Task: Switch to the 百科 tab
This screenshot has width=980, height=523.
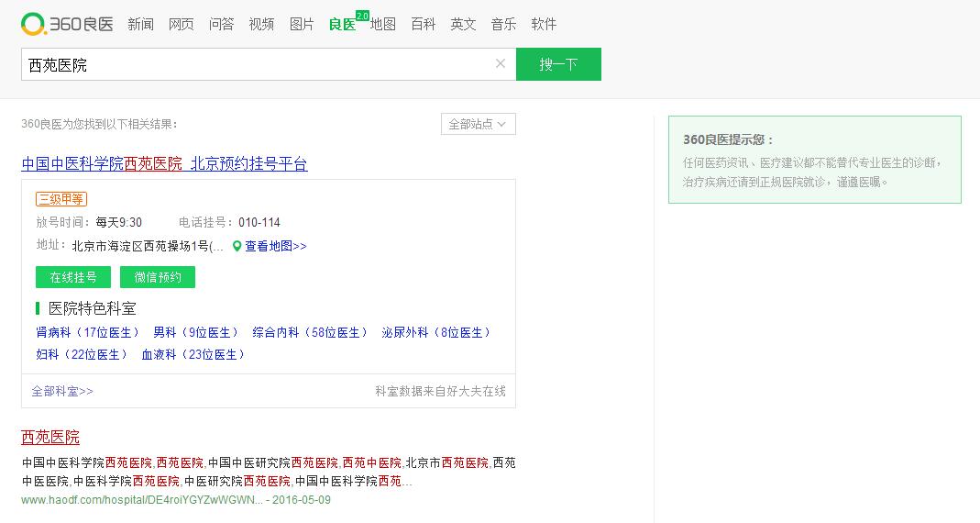Action: click(x=424, y=25)
